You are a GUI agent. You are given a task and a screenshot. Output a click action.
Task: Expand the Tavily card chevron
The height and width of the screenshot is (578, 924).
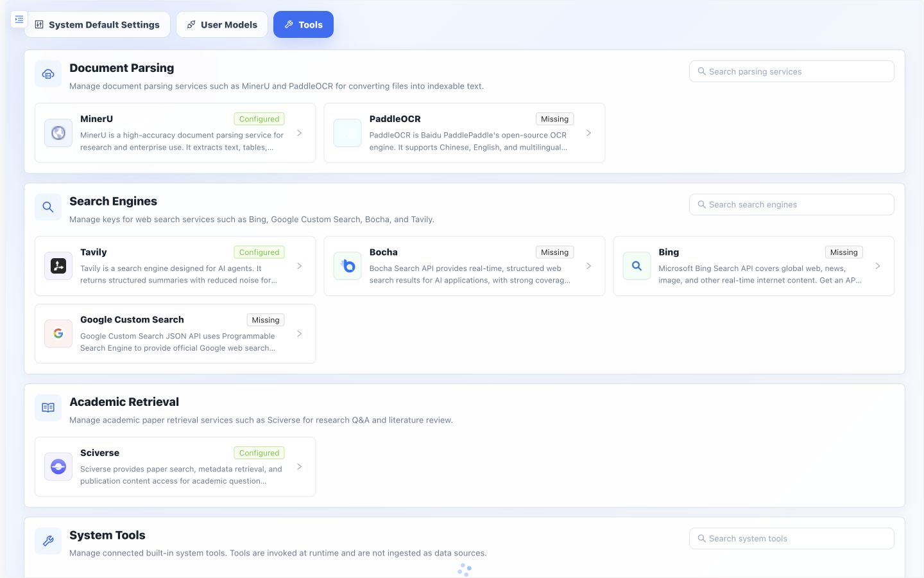pos(300,266)
